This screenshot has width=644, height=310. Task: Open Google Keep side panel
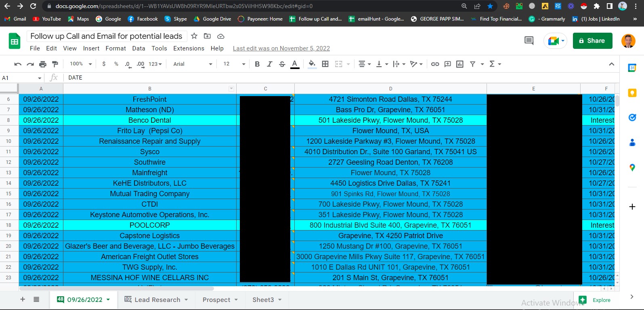632,93
